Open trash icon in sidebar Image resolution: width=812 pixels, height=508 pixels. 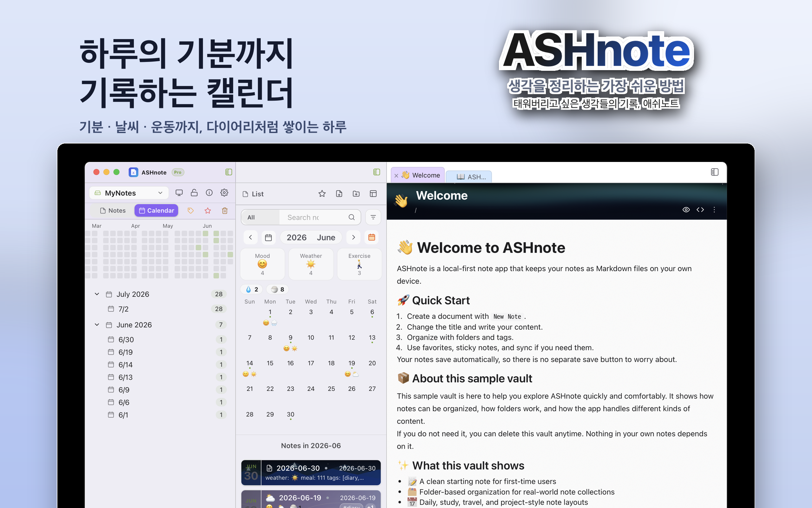coord(225,211)
